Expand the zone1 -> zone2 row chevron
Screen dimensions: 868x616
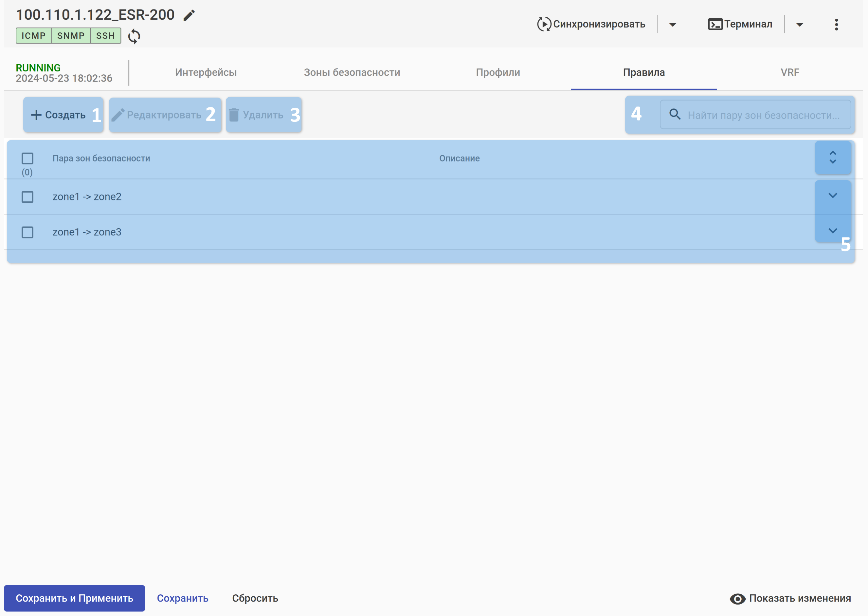tap(832, 196)
